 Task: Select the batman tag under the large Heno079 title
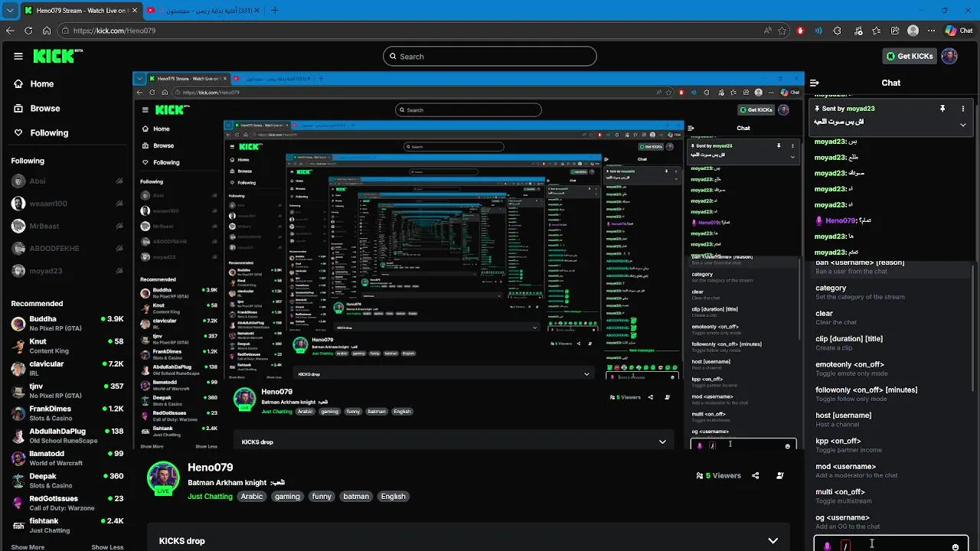(356, 497)
